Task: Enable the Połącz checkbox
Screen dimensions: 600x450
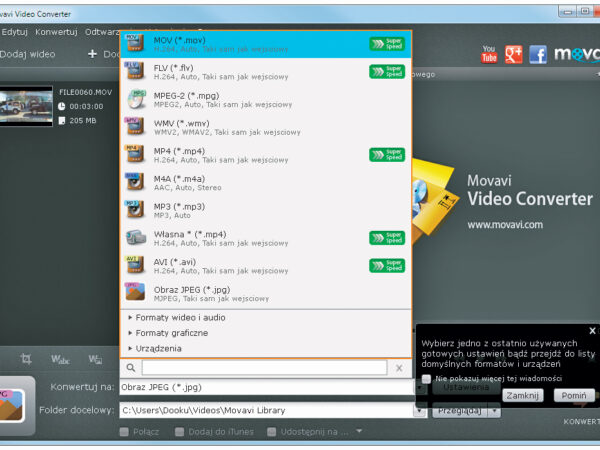Action: [125, 432]
